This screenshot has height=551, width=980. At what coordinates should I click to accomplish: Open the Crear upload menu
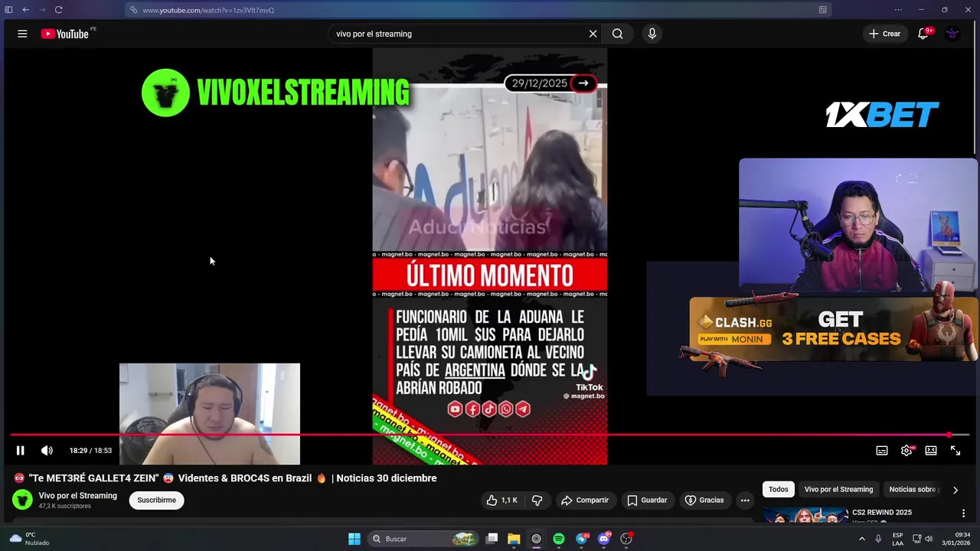point(885,34)
